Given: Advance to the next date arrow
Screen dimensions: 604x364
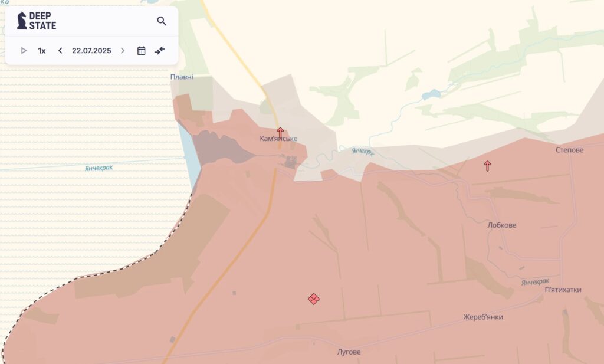Looking at the screenshot, I should (123, 51).
